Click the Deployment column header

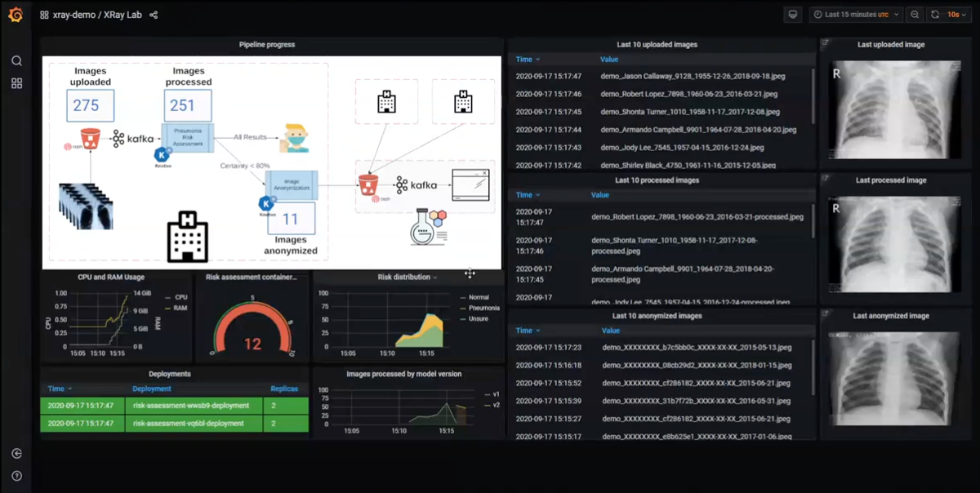point(152,389)
